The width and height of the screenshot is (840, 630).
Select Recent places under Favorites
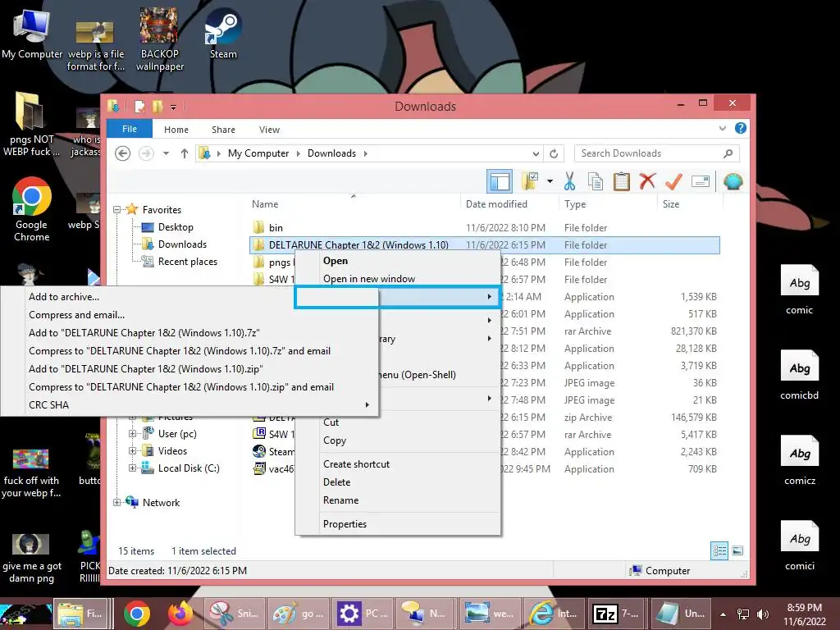tap(187, 262)
